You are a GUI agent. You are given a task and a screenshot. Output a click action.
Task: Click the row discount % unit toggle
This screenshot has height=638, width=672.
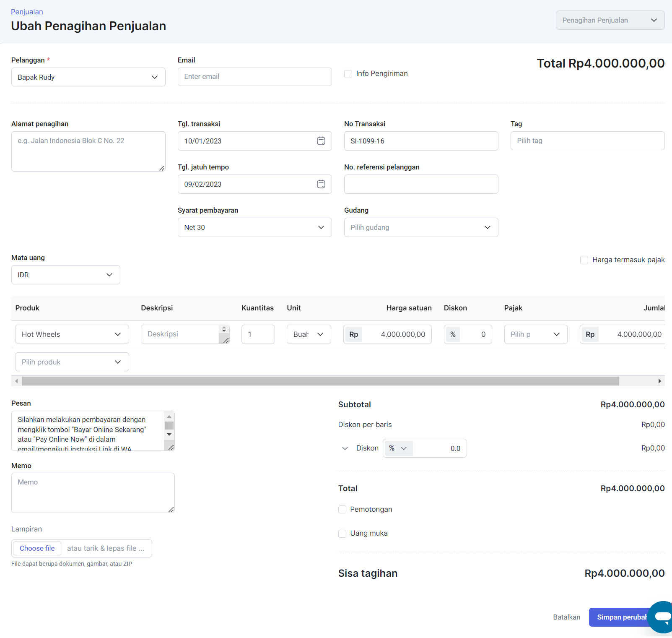point(453,334)
